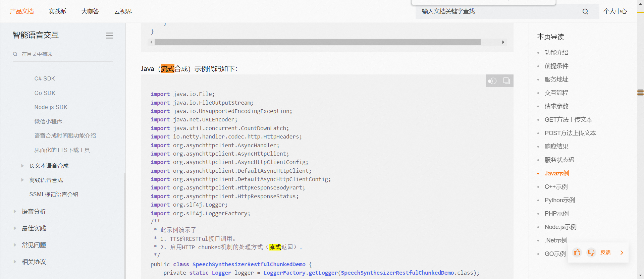Jump to 服务地址 in page guide
Image resolution: width=644 pixels, height=279 pixels.
coord(556,79)
